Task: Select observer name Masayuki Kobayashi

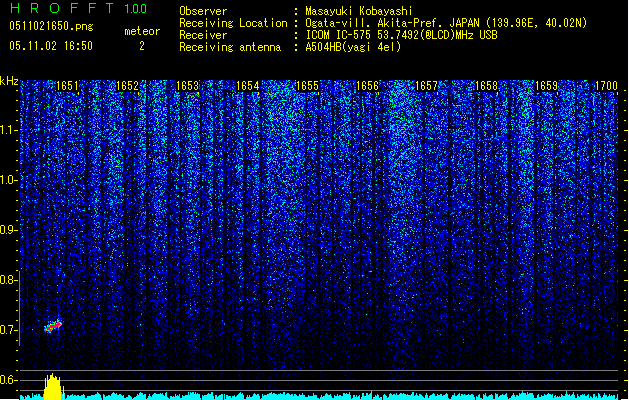Action: 359,11
